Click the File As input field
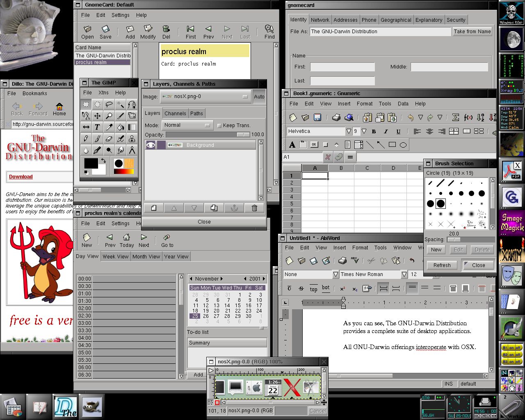Screen dimensions: 525x420 (x=380, y=32)
